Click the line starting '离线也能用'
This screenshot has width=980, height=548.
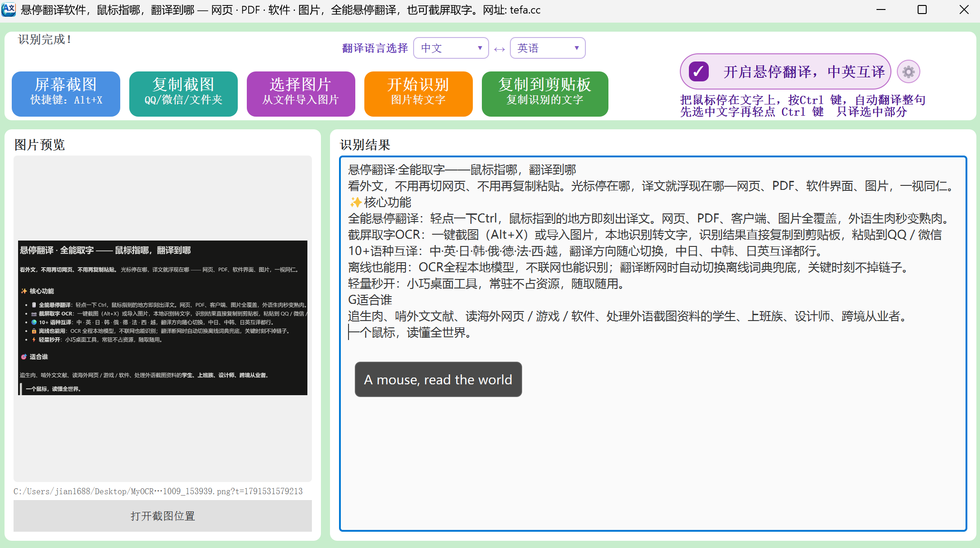coord(630,267)
